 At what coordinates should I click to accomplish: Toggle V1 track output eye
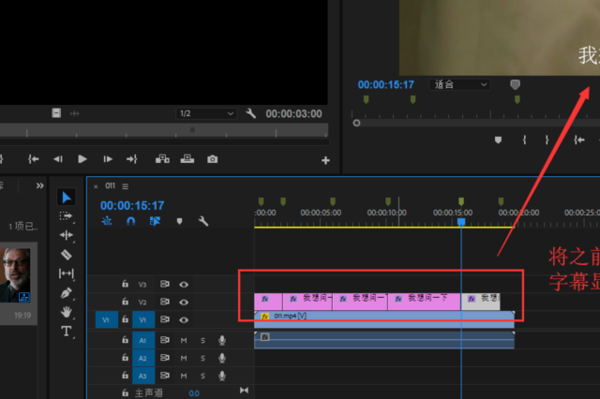tap(184, 320)
